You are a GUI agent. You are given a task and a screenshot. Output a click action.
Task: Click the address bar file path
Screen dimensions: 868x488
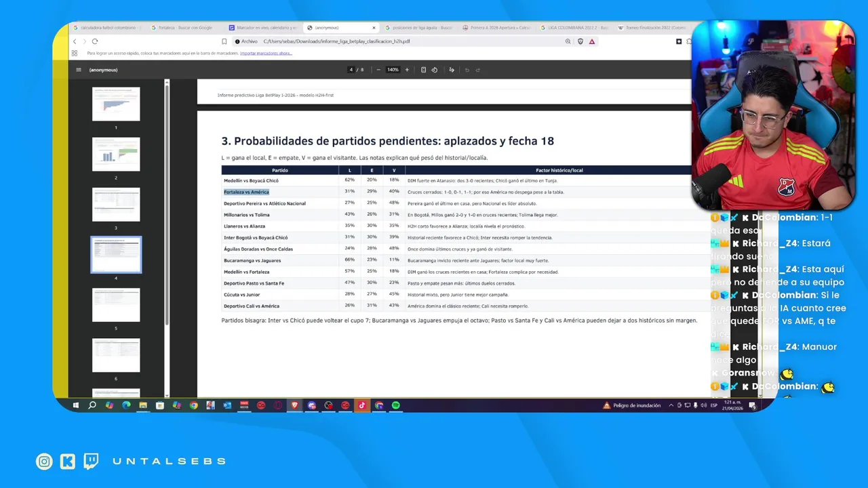pyautogui.click(x=336, y=41)
